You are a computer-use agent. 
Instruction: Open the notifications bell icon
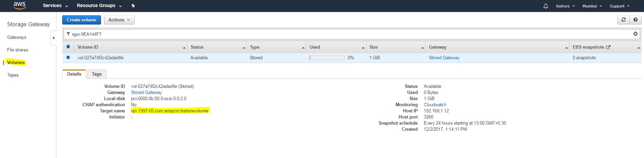(546, 6)
